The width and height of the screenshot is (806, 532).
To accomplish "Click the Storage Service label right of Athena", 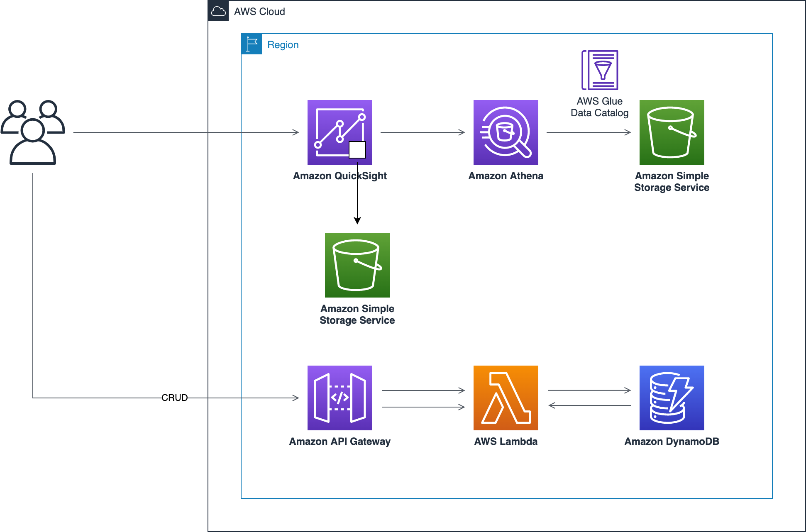I will [672, 182].
